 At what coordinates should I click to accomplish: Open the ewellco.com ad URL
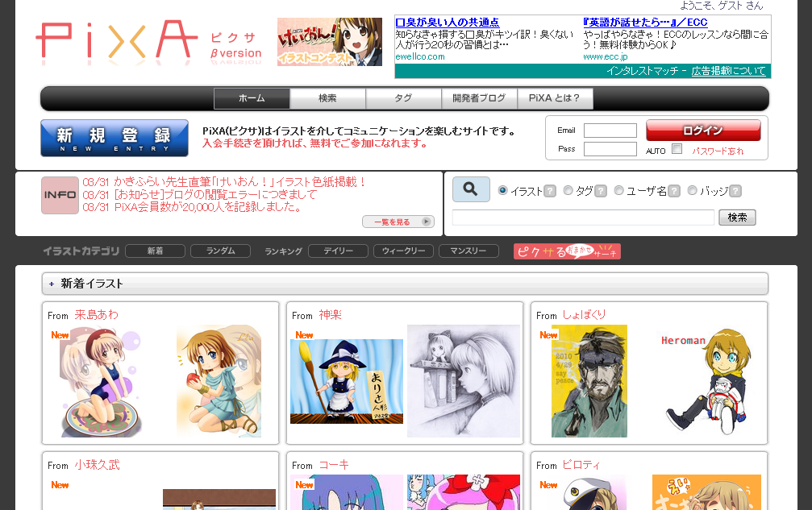[420, 56]
